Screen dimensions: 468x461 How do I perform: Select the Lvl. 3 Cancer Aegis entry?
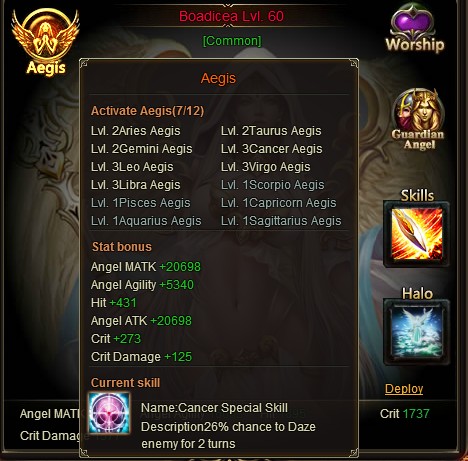click(x=272, y=149)
